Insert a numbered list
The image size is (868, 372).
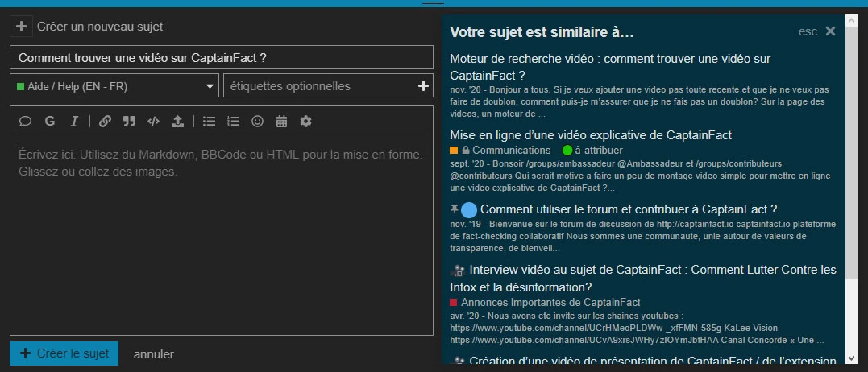click(x=233, y=121)
